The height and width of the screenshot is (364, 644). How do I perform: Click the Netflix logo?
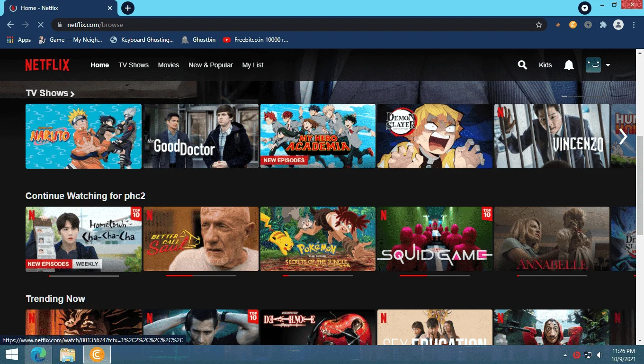pos(47,65)
